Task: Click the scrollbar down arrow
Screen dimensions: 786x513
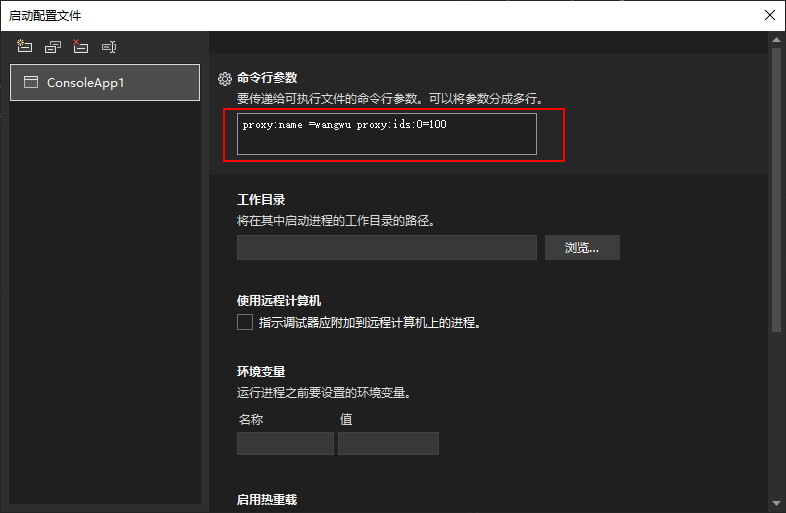Action: click(x=776, y=503)
